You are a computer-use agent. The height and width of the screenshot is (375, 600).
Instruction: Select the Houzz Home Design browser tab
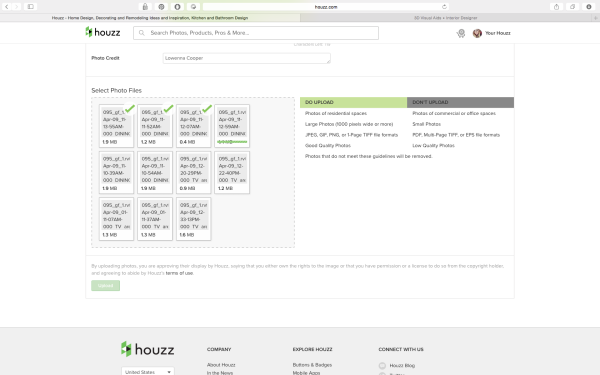click(150, 18)
